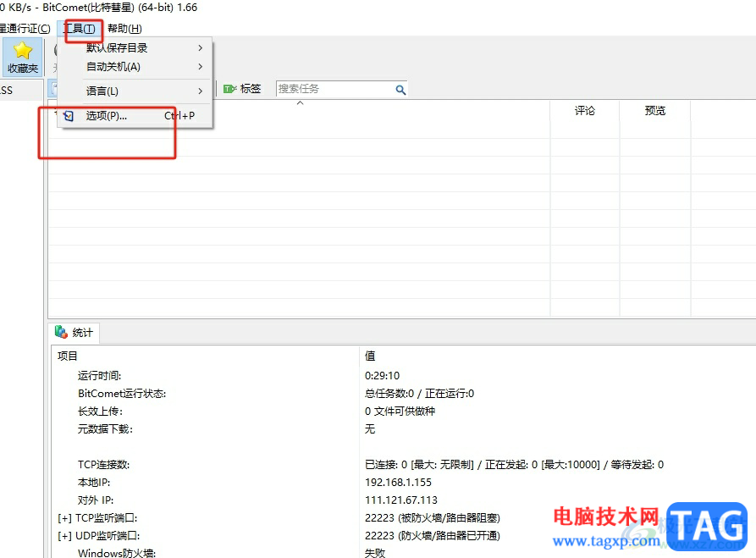Click the value 22223 (被防火墙/路由器阻塞)
This screenshot has width=756, height=558.
tap(433, 518)
